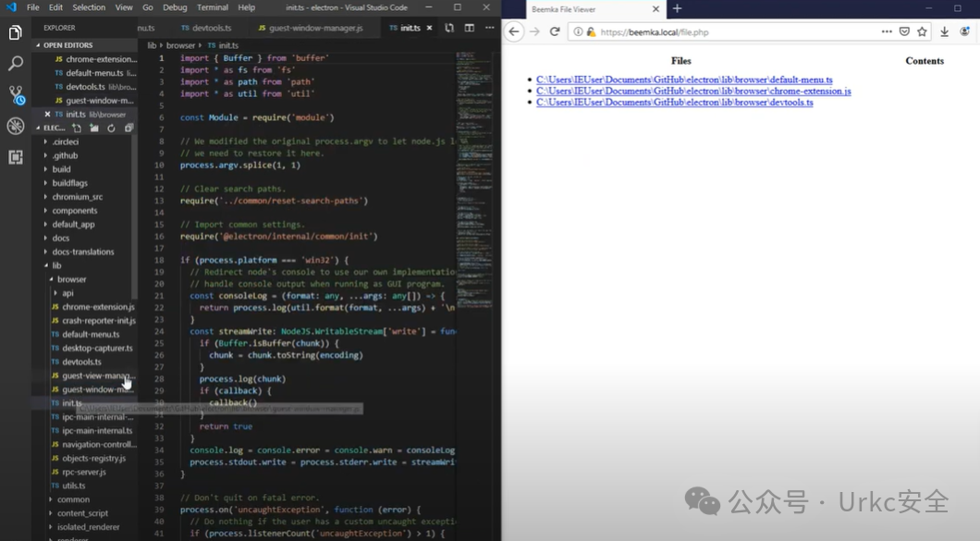The width and height of the screenshot is (980, 541).
Task: Open the Source Control view icon
Action: (16, 95)
